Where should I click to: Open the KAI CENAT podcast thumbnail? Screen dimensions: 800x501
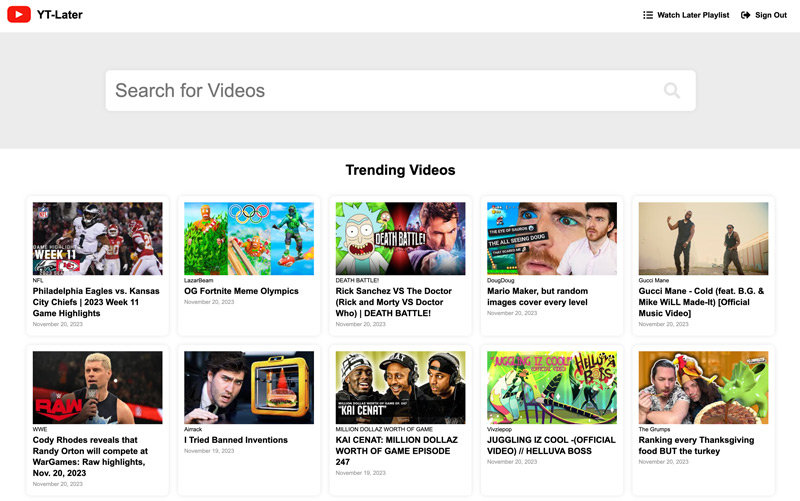(401, 387)
